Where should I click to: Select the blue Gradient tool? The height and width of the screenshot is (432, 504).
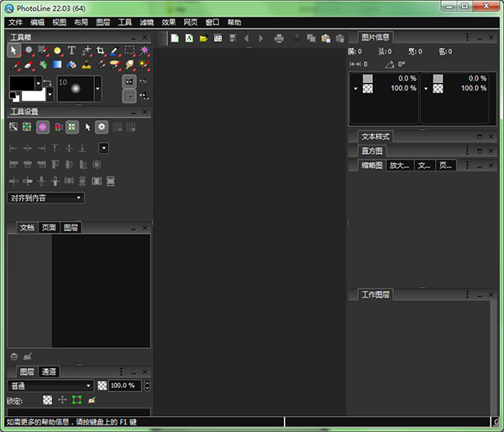(57, 65)
